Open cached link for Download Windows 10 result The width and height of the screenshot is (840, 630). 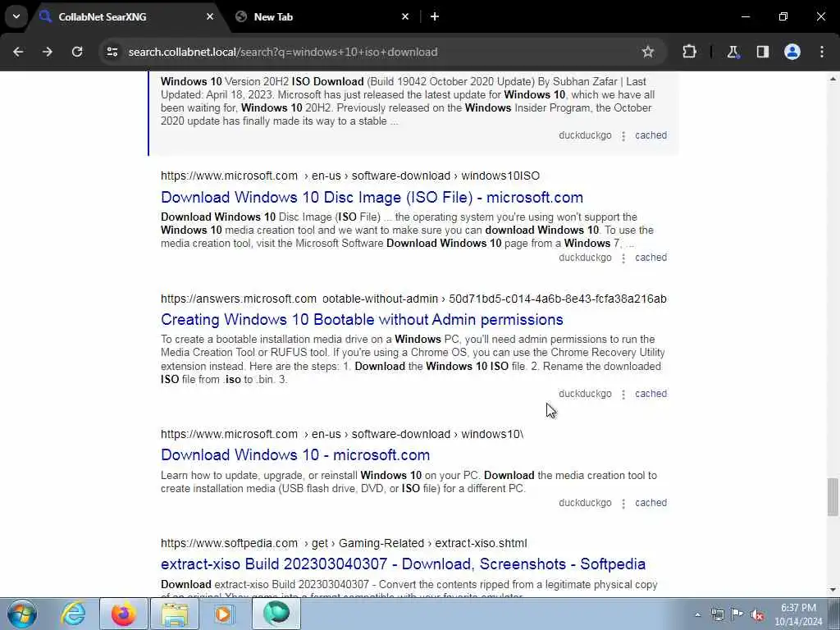651,503
